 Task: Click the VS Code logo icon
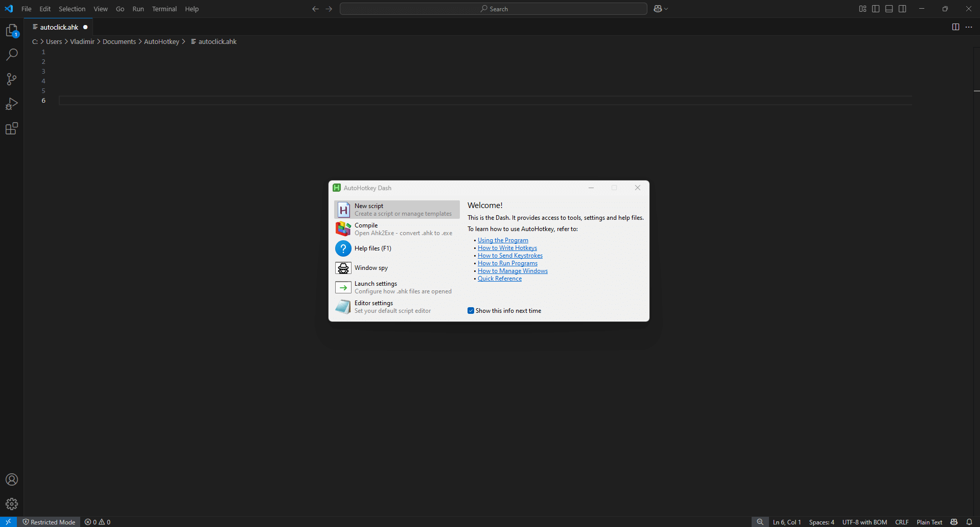coord(9,9)
